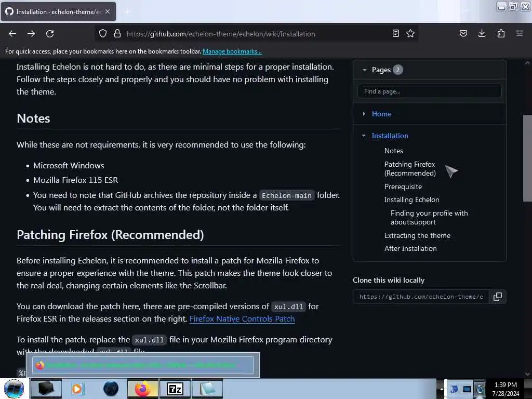Click the clone wiki URL field
Screen dimensions: 532x399
[x=421, y=297]
